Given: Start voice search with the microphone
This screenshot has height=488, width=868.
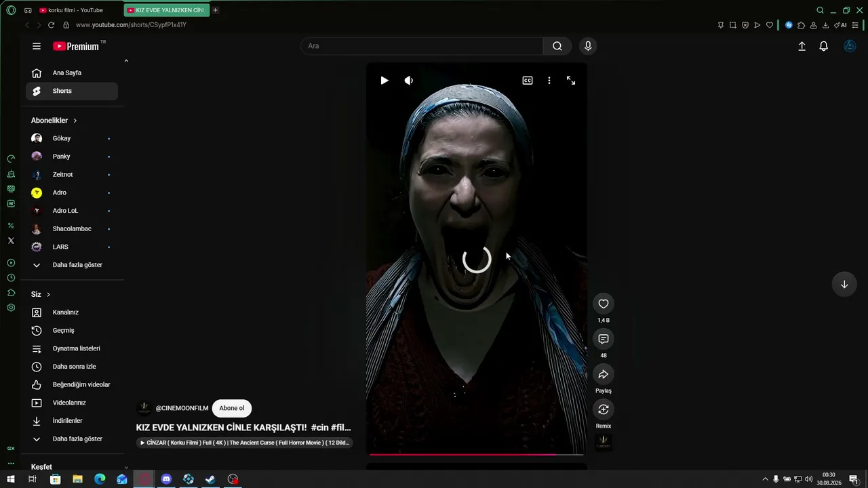Looking at the screenshot, I should [x=588, y=46].
